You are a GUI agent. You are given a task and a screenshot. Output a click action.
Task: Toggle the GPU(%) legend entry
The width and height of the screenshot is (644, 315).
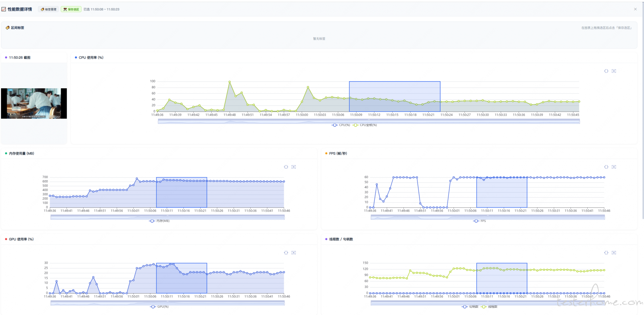(160, 307)
